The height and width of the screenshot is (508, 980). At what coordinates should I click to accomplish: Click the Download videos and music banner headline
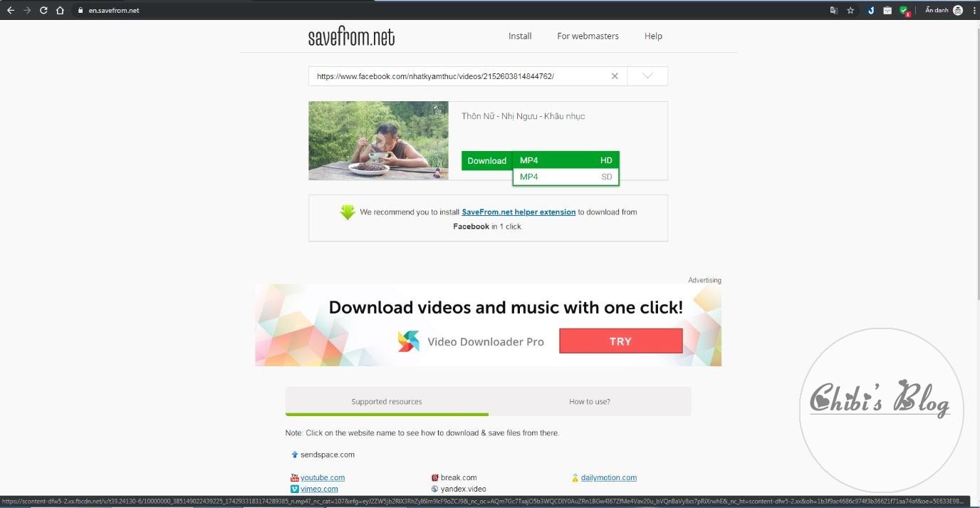506,308
